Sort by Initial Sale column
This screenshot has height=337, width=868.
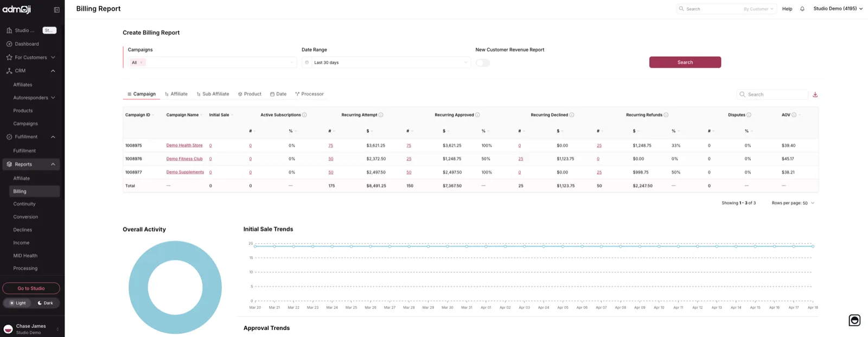(x=221, y=115)
